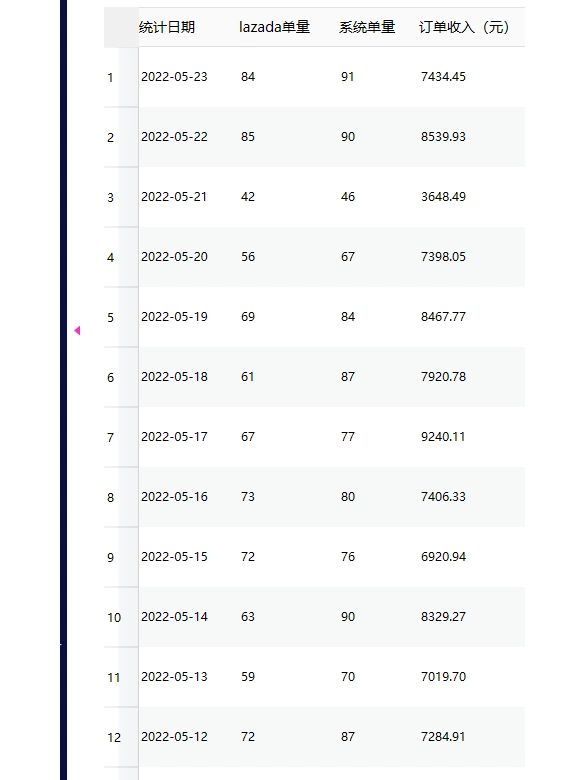
Task: Click lazada count 69 in row 5
Action: (248, 317)
